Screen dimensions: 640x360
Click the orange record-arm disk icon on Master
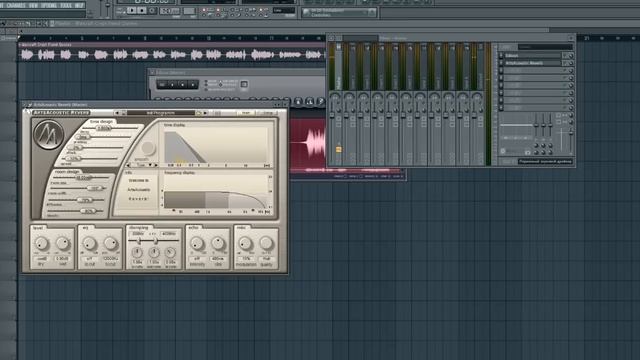(x=338, y=149)
